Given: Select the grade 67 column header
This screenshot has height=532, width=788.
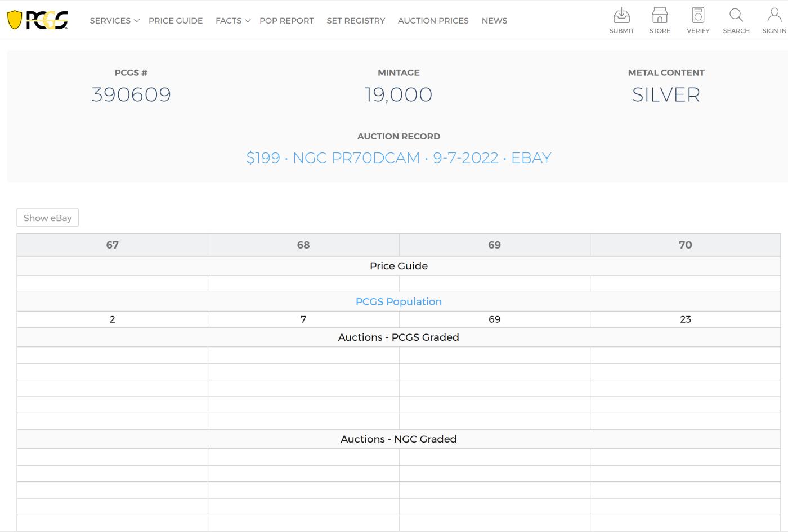Looking at the screenshot, I should (x=112, y=245).
